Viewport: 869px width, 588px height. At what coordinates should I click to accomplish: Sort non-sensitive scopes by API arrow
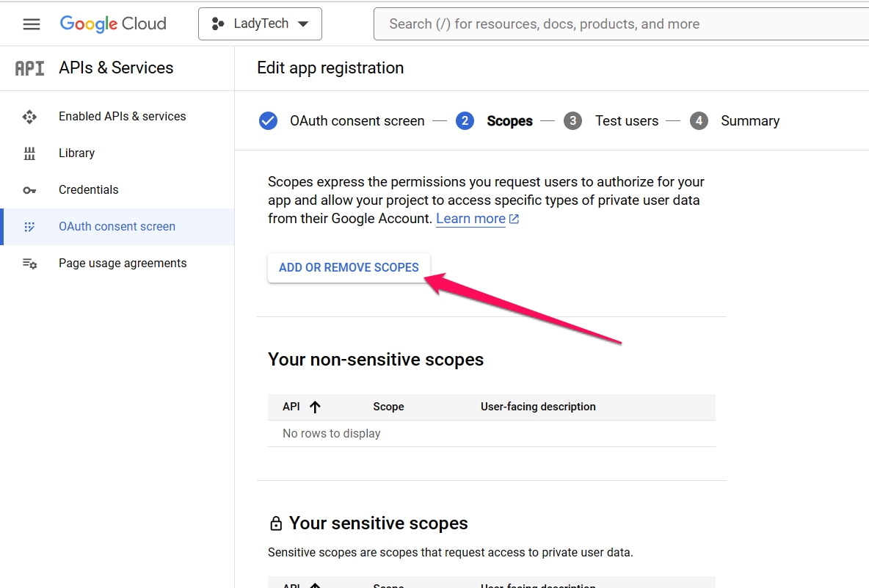click(315, 407)
